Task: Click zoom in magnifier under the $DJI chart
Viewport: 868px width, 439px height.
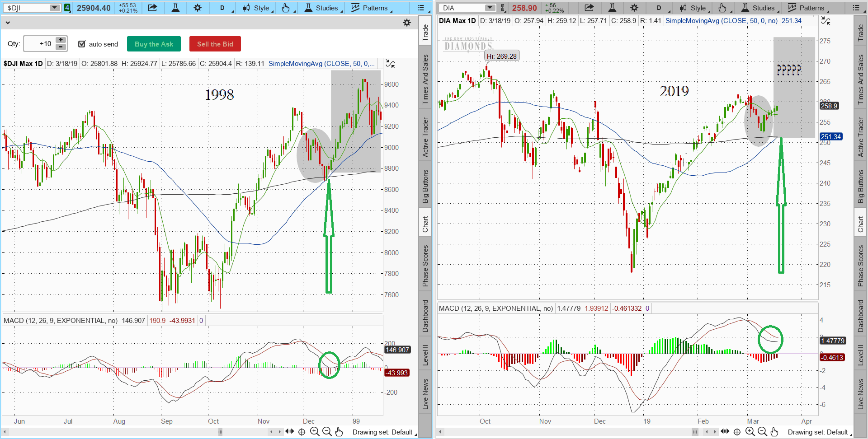Action: pyautogui.click(x=315, y=432)
